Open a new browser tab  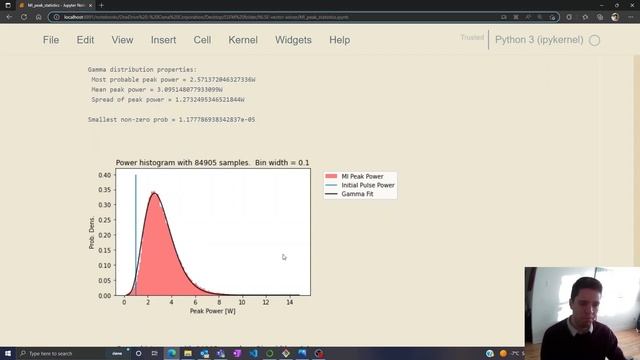click(101, 5)
